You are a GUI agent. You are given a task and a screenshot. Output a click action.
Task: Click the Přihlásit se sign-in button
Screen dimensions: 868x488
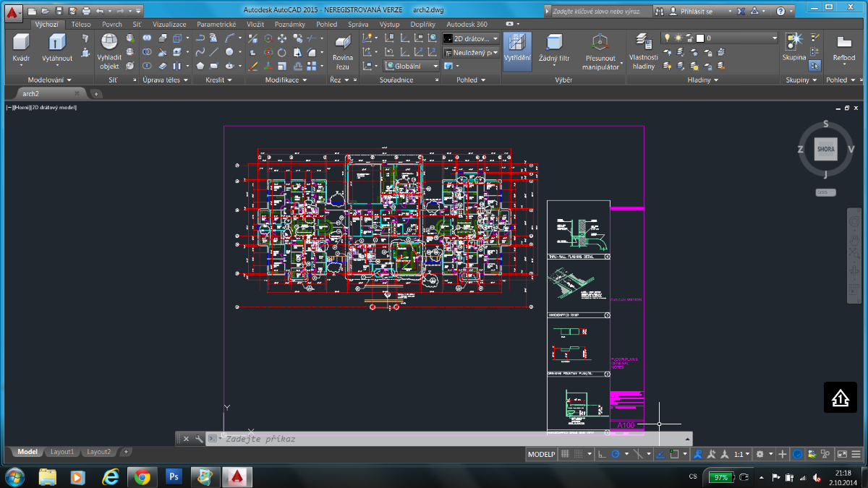(696, 12)
